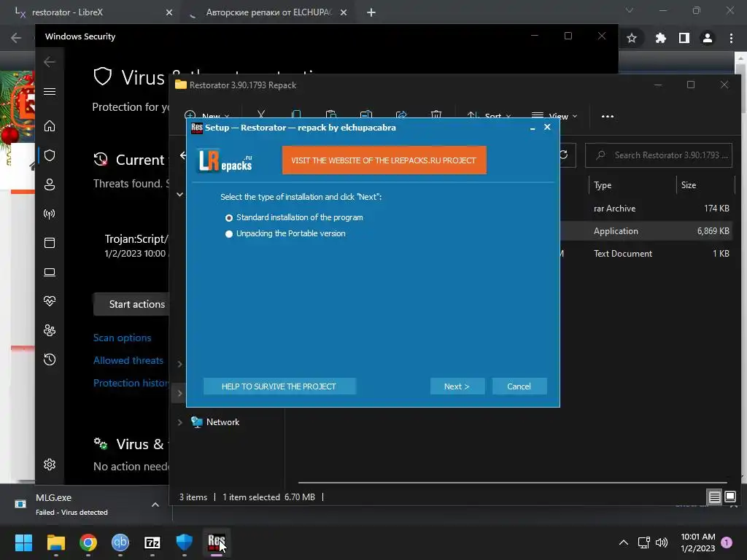Screen dimensions: 747x560
Task: Open the Sort dropdown in Explorer toolbar
Action: [x=489, y=116]
